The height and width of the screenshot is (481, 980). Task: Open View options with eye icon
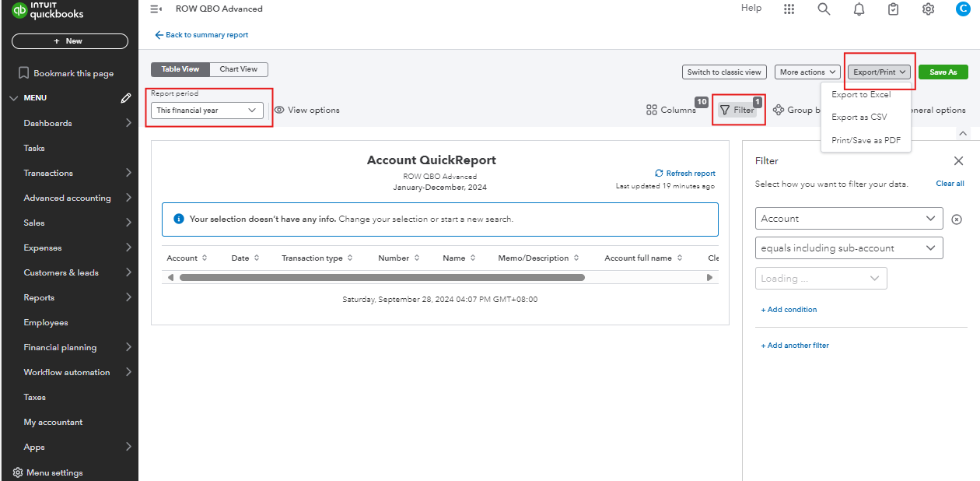[x=306, y=111]
